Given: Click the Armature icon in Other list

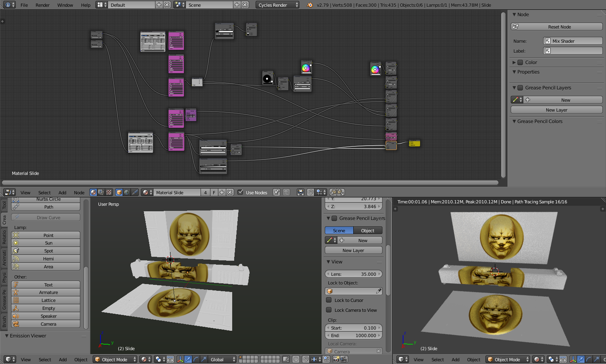Looking at the screenshot, I should pos(16,292).
